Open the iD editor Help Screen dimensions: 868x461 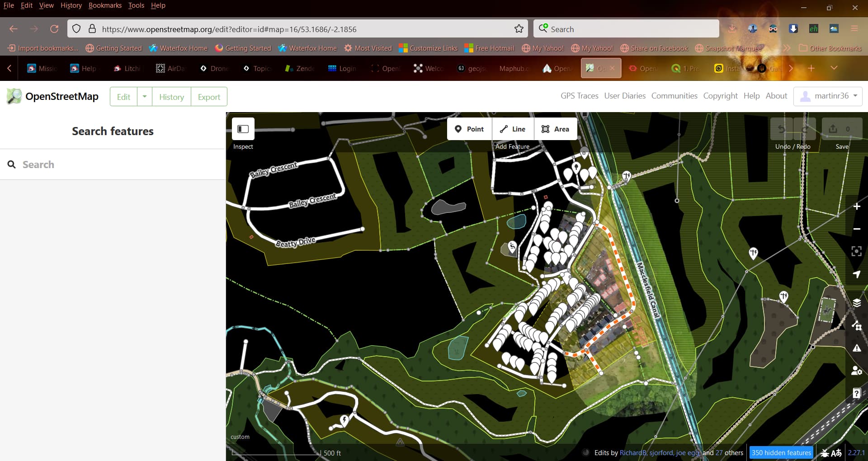coord(857,393)
